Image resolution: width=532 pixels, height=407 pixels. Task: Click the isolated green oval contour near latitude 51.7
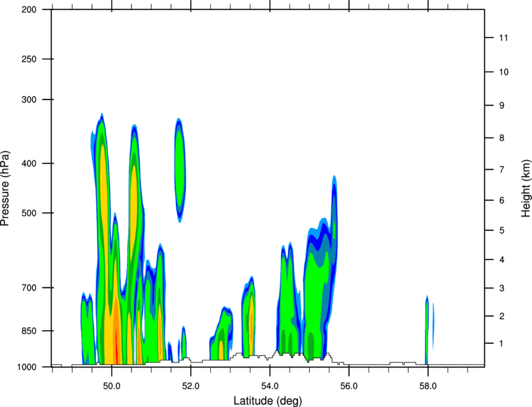pos(180,170)
